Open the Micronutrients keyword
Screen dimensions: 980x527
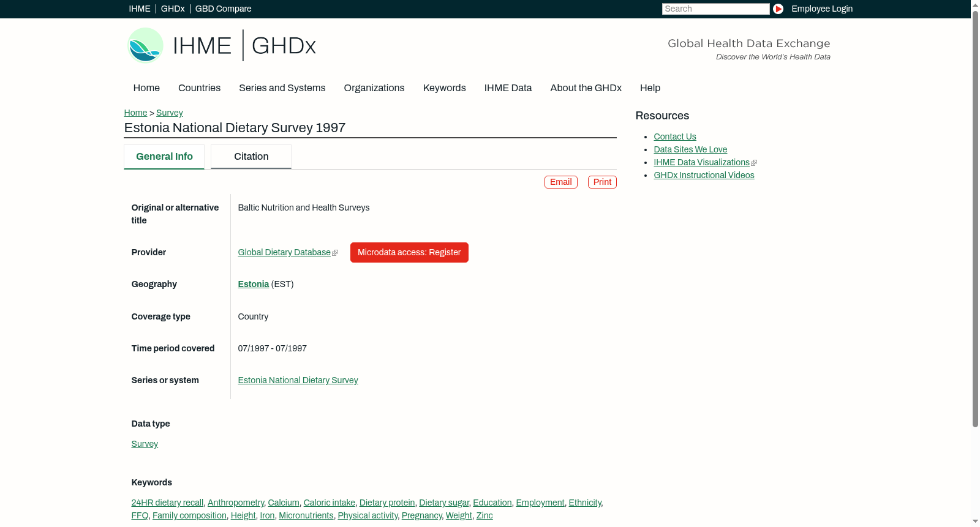(x=306, y=516)
